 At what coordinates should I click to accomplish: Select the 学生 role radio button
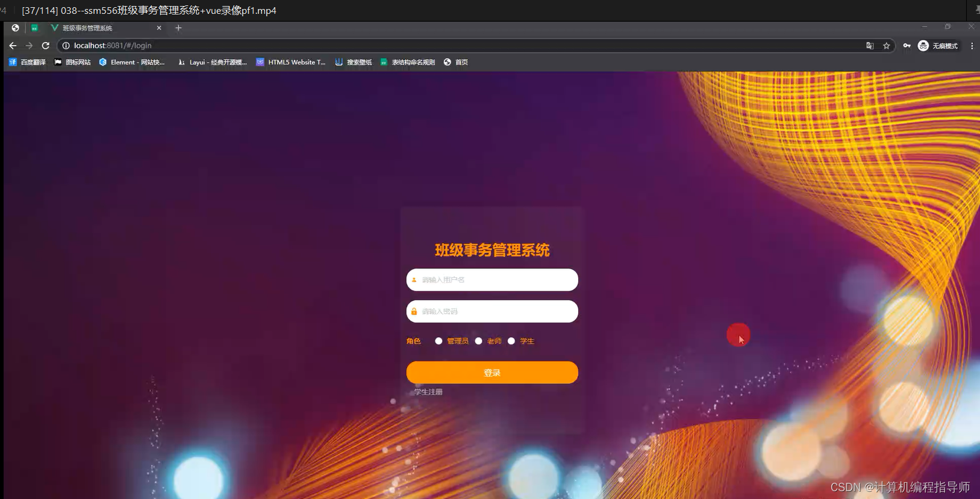[x=511, y=341]
